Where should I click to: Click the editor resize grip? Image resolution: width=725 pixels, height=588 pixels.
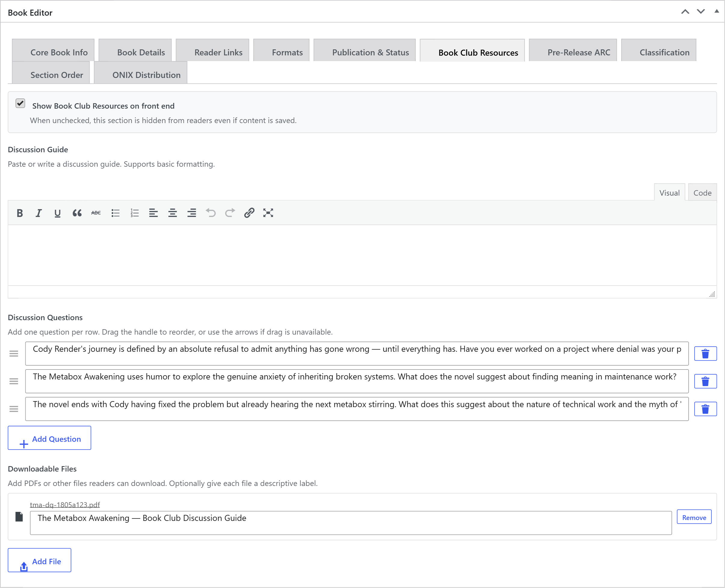pos(712,294)
